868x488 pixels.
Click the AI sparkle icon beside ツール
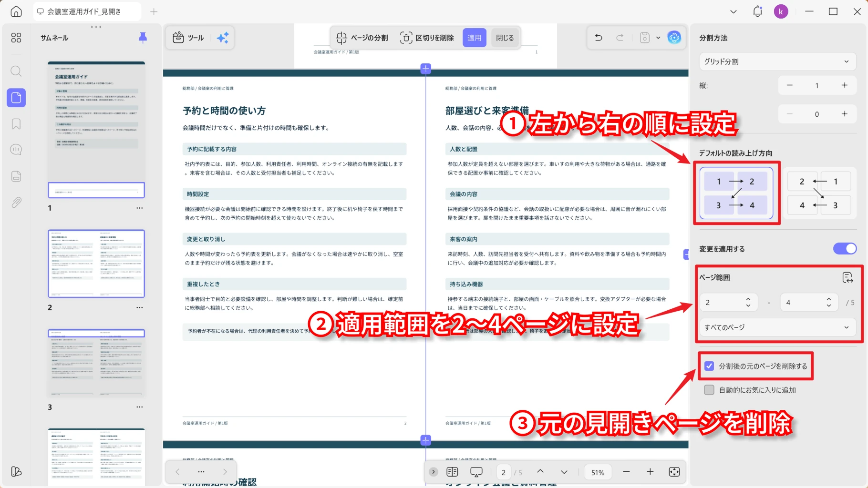point(223,38)
